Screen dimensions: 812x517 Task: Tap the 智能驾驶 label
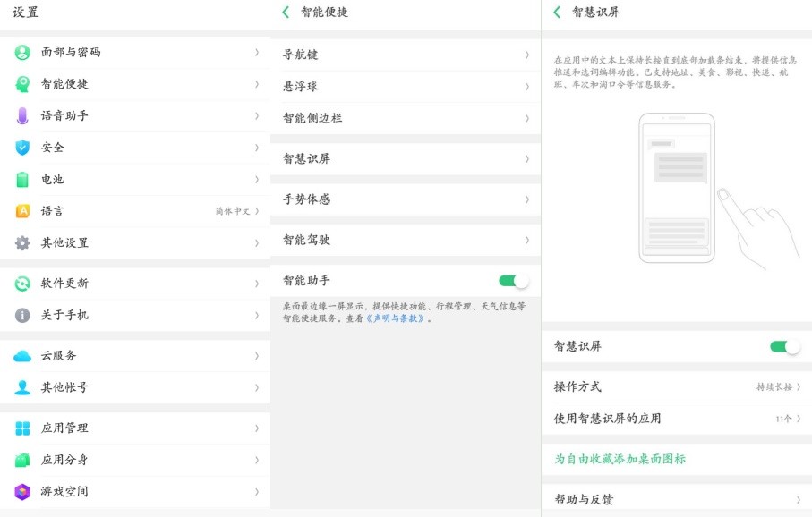coord(306,240)
